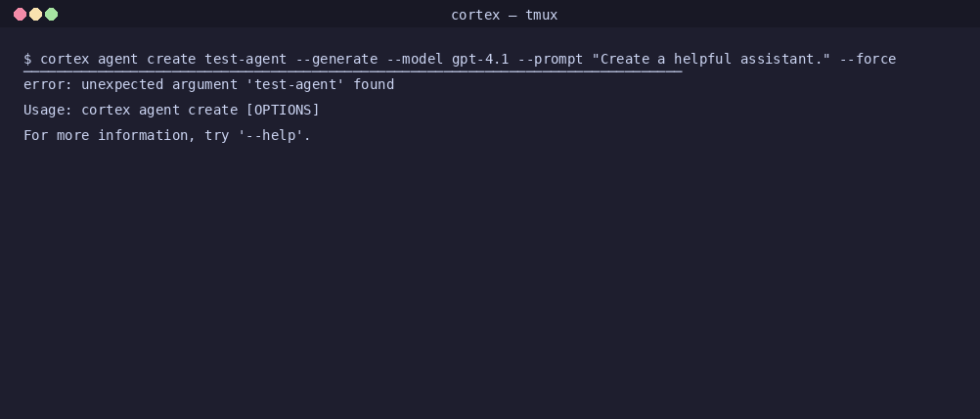Viewport: 980px width, 419px height.
Task: Close the terminal window with red button
Action: (20, 15)
